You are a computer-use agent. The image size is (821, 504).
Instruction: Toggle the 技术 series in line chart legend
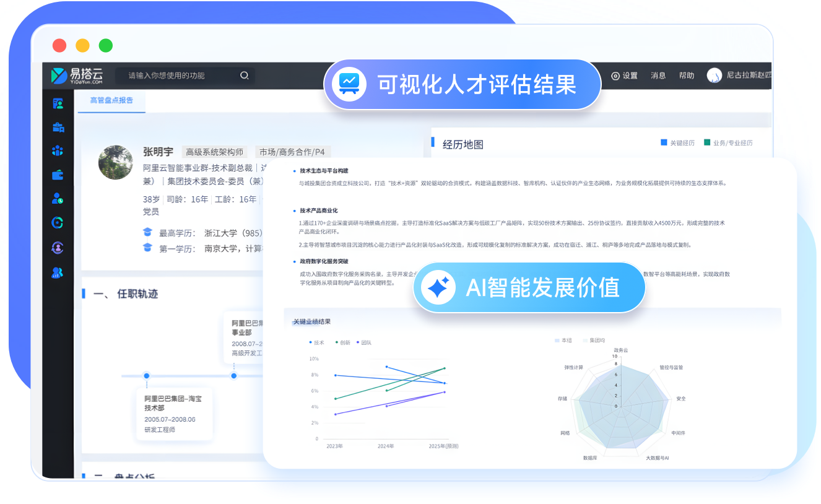click(316, 342)
